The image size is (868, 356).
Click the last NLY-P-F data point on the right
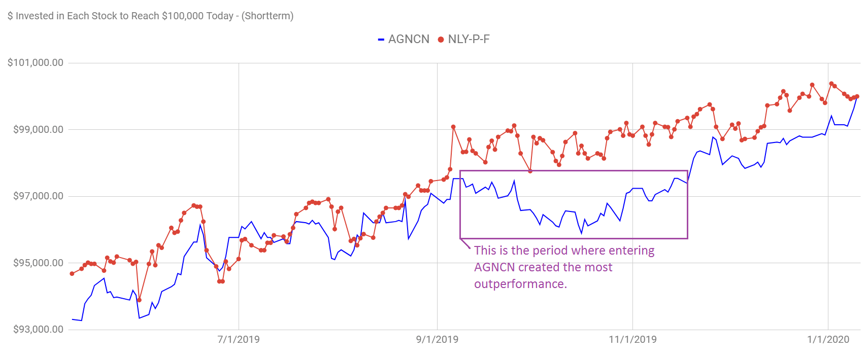(857, 96)
